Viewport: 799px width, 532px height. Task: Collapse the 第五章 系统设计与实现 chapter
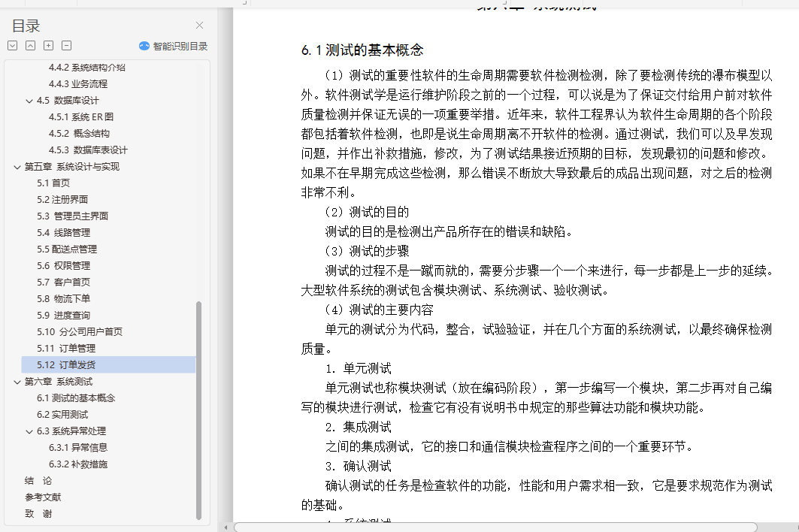17,167
